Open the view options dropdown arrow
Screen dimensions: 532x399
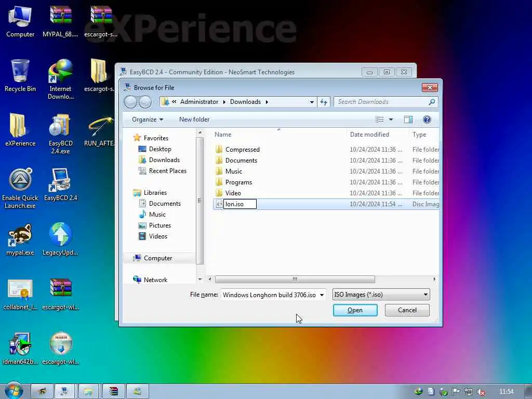pyautogui.click(x=391, y=119)
